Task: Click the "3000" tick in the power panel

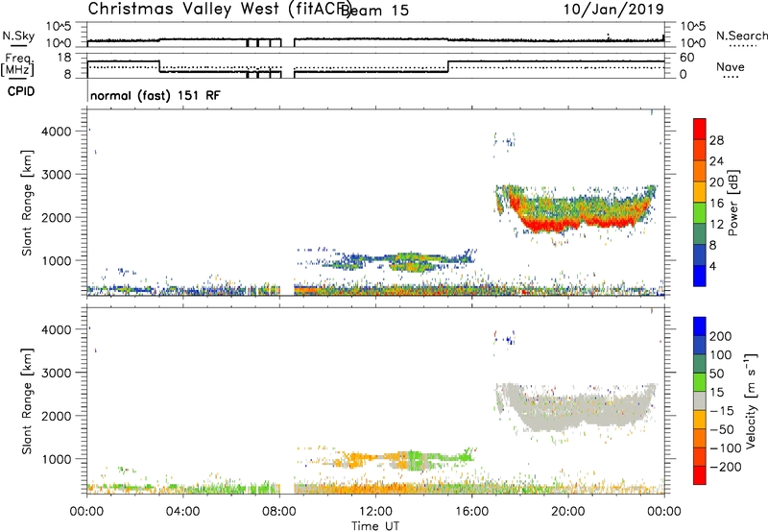Action: tap(56, 175)
